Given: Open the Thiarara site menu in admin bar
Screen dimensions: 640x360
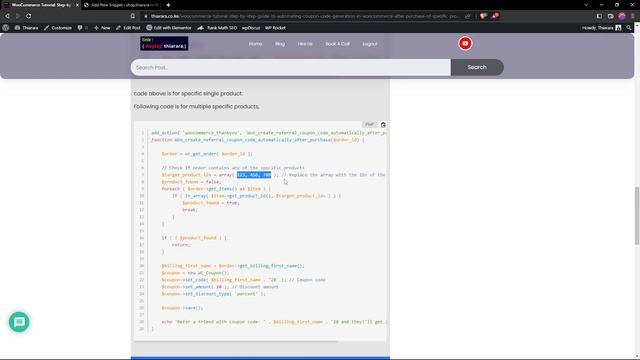Looking at the screenshot, I should tap(27, 28).
